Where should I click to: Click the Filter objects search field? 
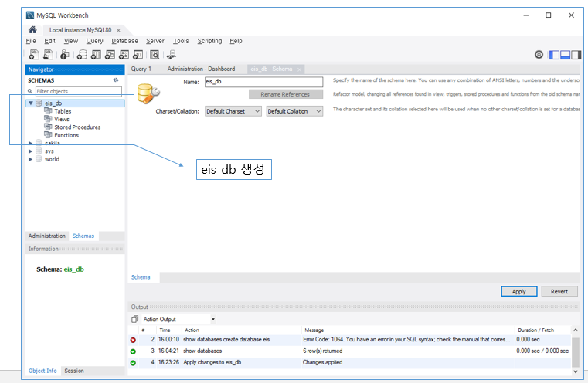point(78,91)
